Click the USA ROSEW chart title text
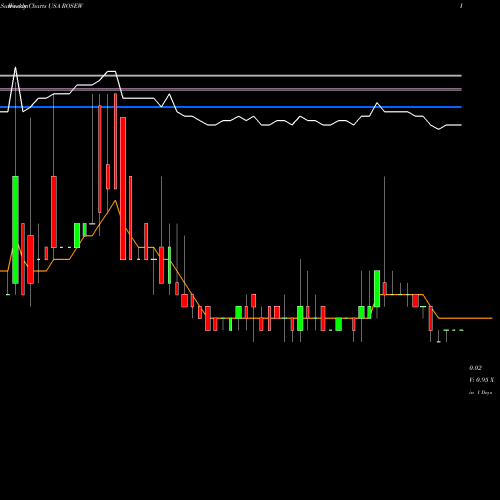 point(66,6)
